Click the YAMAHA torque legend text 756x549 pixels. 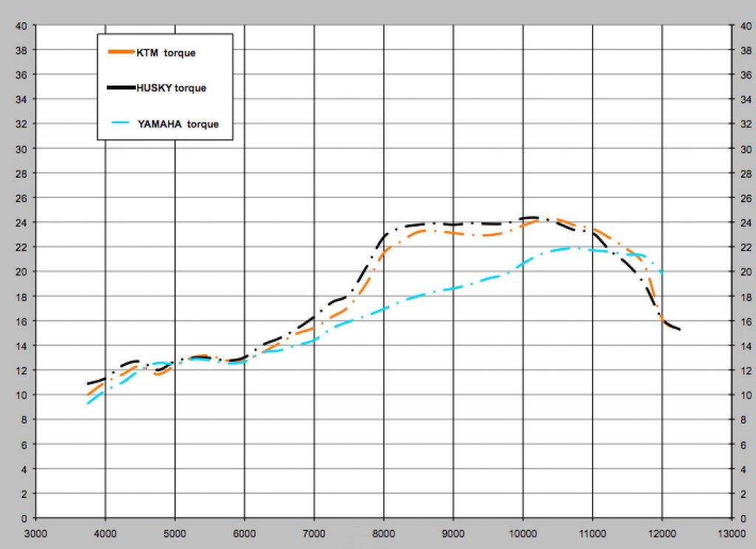[178, 124]
